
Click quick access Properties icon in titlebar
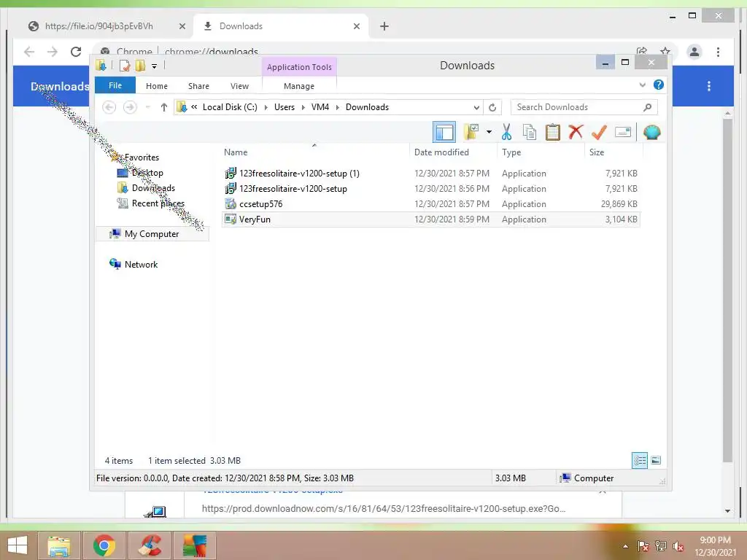click(x=125, y=66)
